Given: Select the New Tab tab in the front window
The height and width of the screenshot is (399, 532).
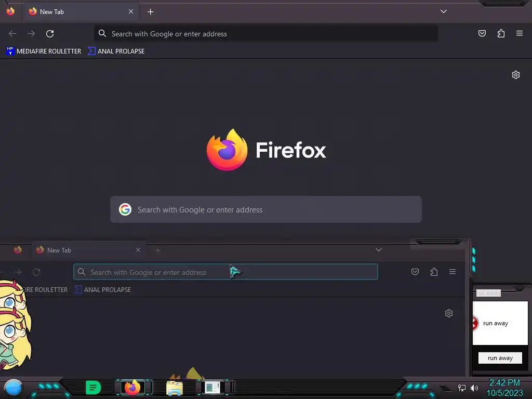Looking at the screenshot, I should pyautogui.click(x=82, y=12).
